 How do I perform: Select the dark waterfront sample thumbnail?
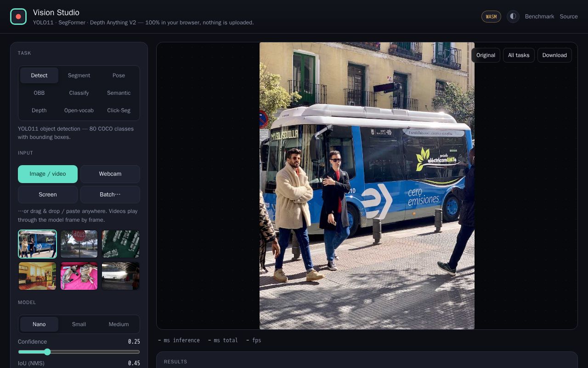coord(120,276)
